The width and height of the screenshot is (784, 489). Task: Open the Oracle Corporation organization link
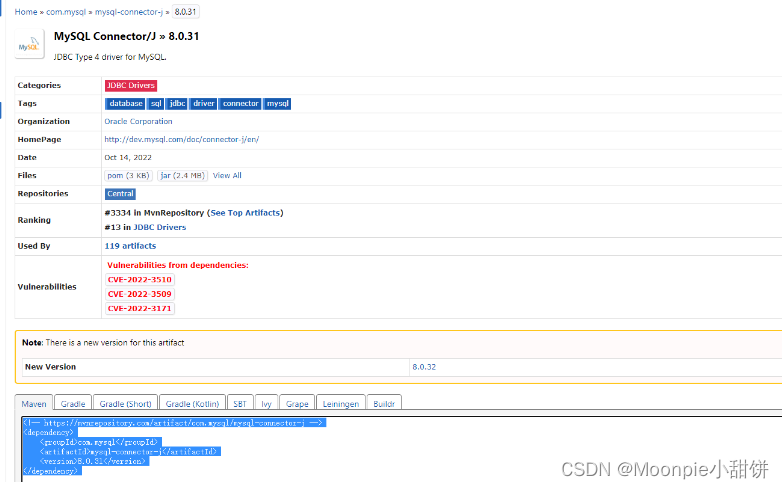point(138,122)
